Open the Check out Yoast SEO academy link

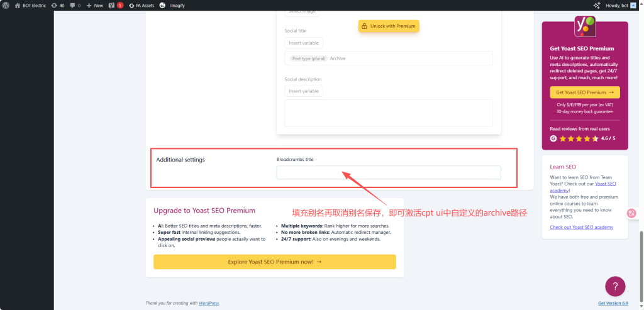pos(581,227)
